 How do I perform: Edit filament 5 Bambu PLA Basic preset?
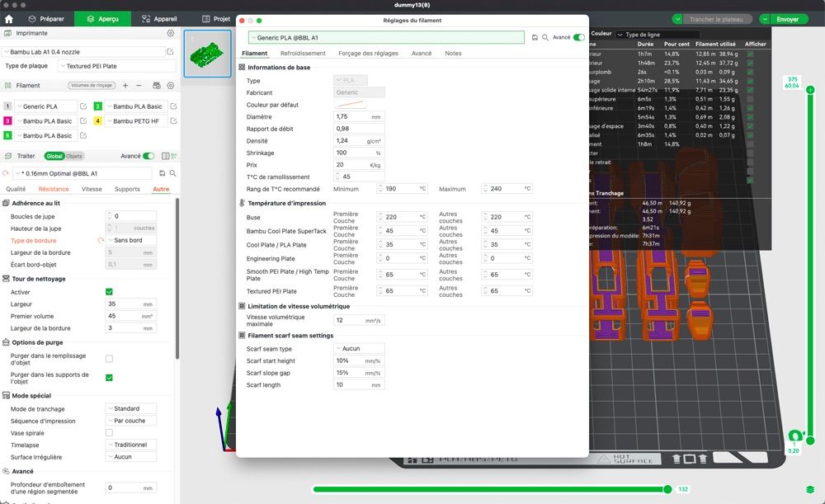point(83,136)
